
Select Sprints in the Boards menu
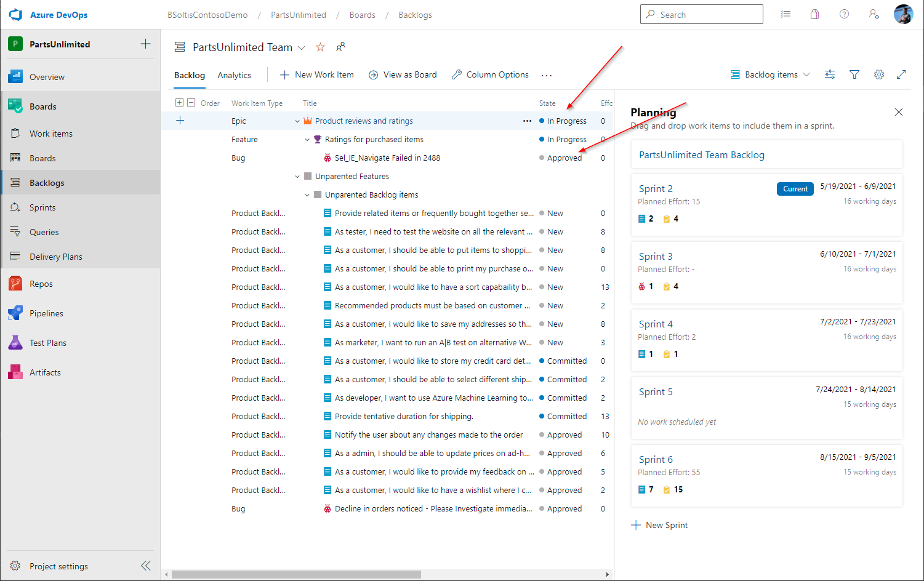pos(42,207)
